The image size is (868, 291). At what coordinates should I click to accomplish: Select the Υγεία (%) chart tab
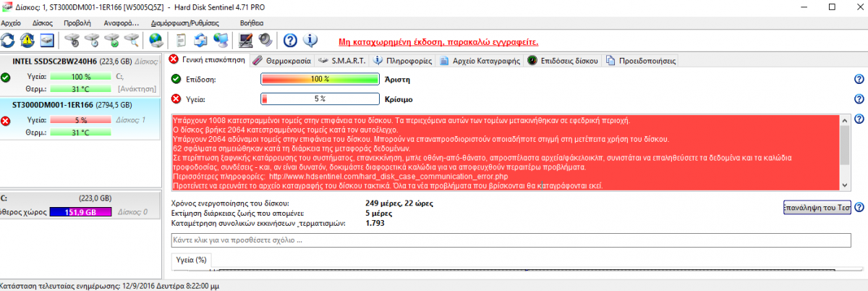tap(191, 259)
